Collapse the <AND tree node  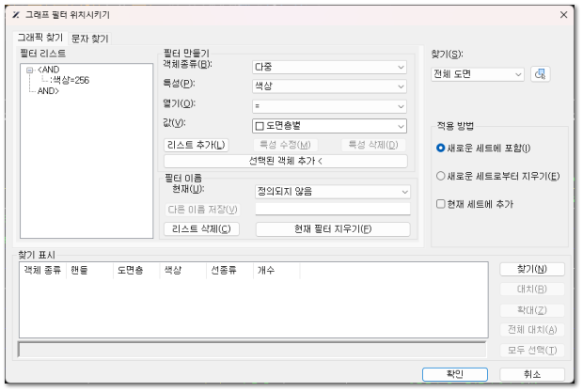pyautogui.click(x=29, y=70)
